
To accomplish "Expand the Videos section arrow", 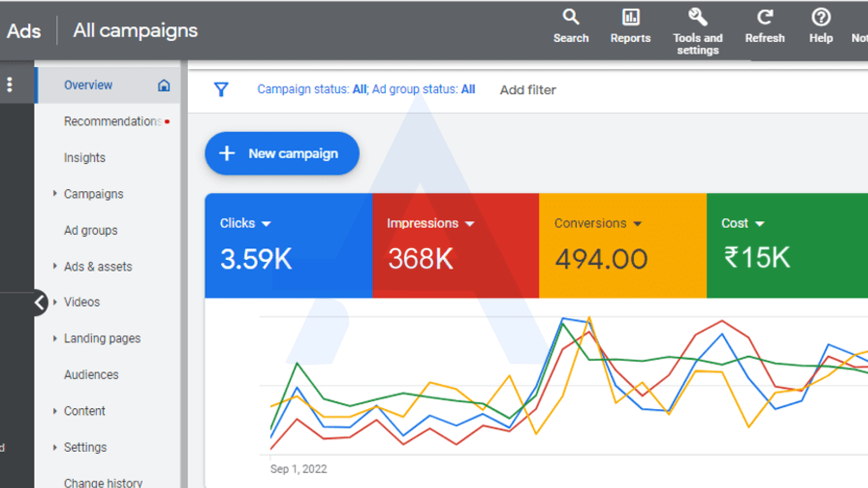I will (55, 302).
